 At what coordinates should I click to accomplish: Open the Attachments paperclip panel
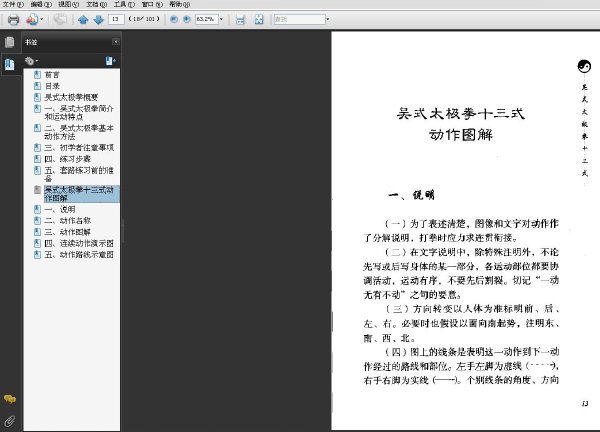[10, 421]
